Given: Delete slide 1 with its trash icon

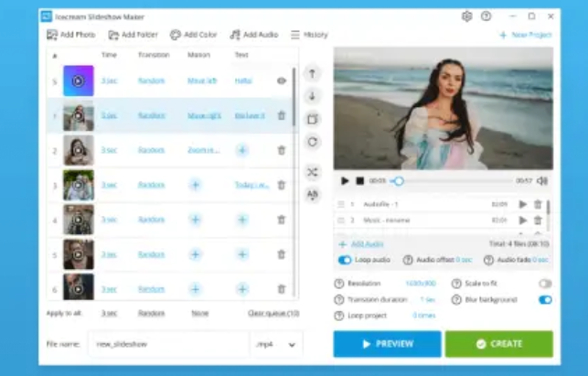Looking at the screenshot, I should pos(282,115).
